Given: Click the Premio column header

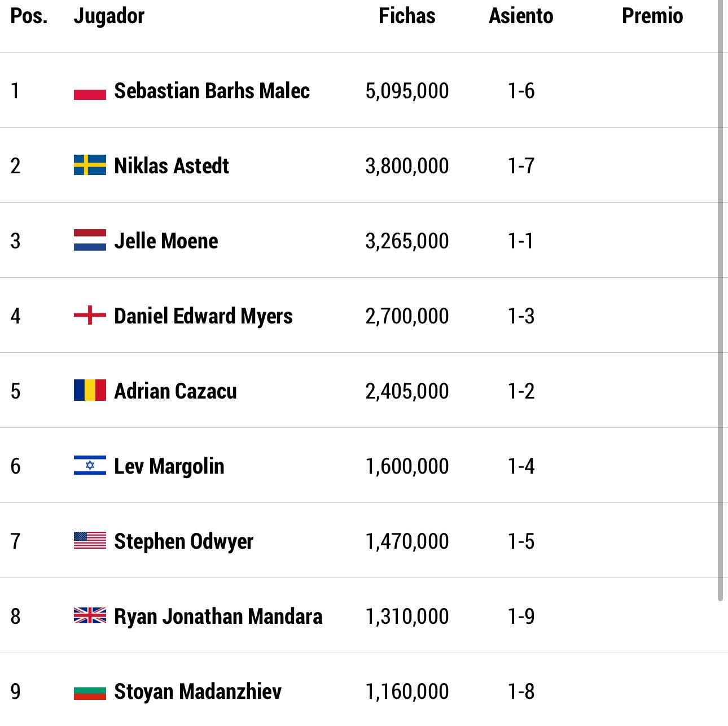Looking at the screenshot, I should coord(652,16).
